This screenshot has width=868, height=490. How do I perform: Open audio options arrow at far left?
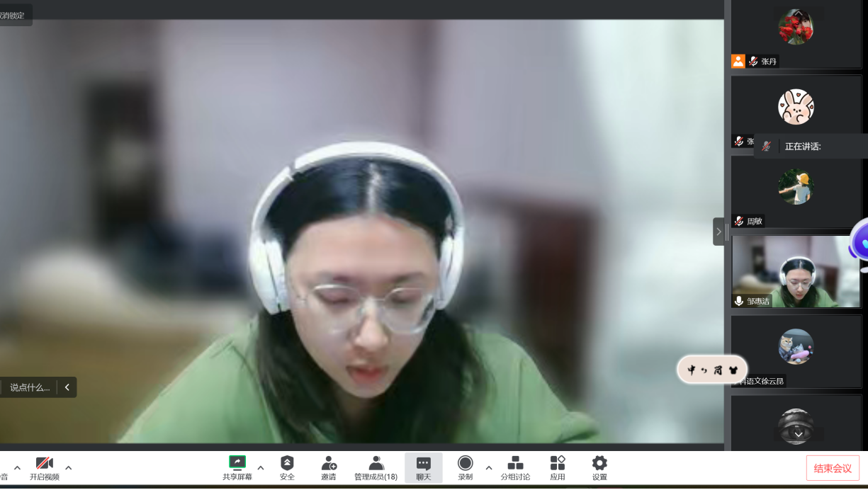click(x=17, y=467)
